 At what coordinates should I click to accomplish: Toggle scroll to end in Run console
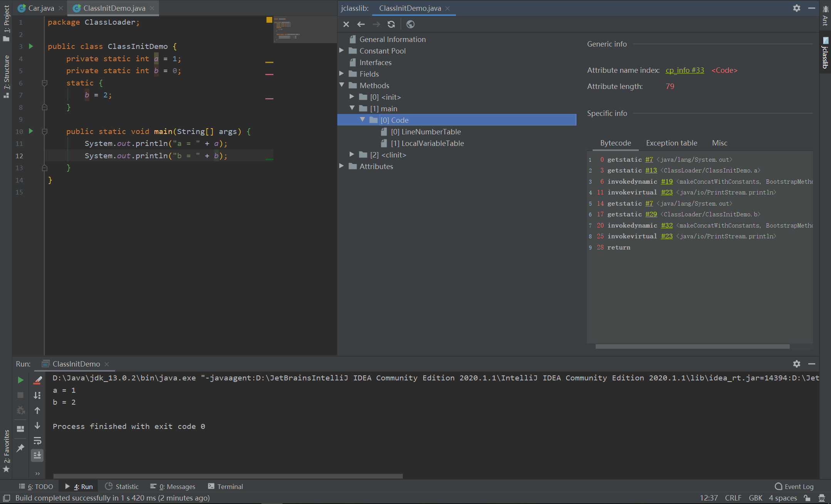click(x=37, y=455)
